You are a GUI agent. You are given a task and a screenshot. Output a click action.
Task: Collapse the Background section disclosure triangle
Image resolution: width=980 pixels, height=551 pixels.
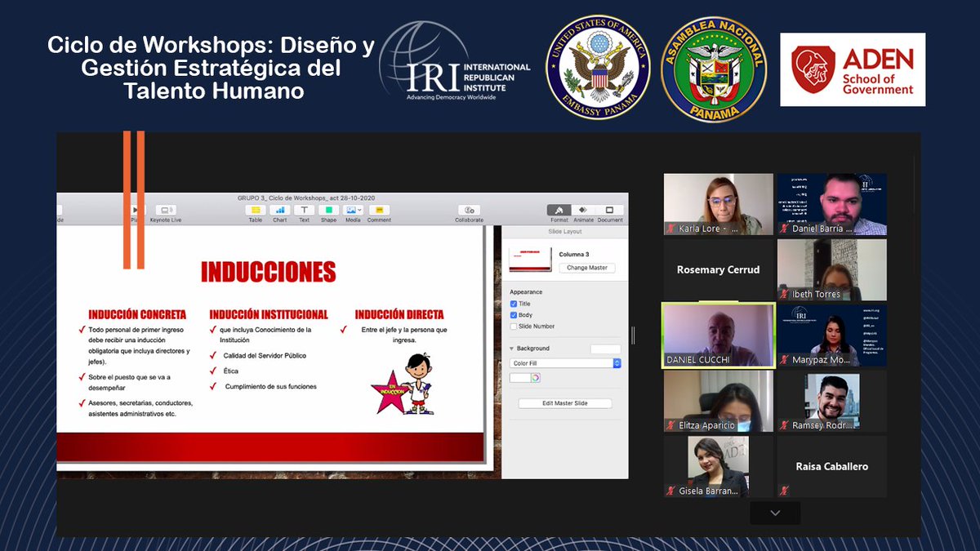(512, 349)
